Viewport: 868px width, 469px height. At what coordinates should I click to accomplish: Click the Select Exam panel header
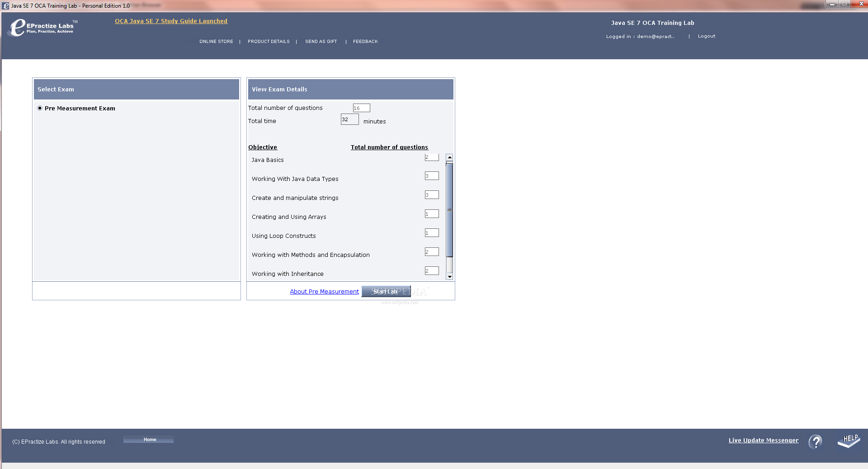point(137,90)
